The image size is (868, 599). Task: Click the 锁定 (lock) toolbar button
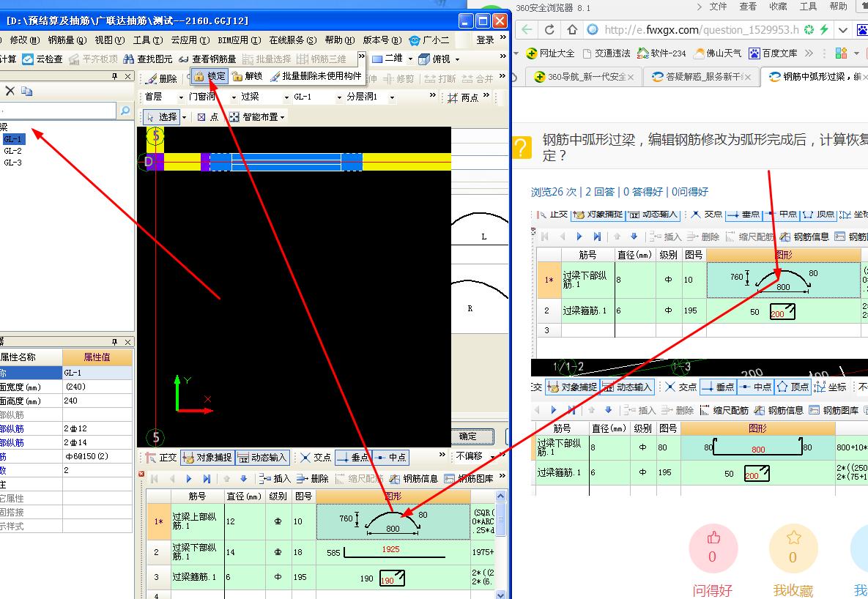coord(209,76)
